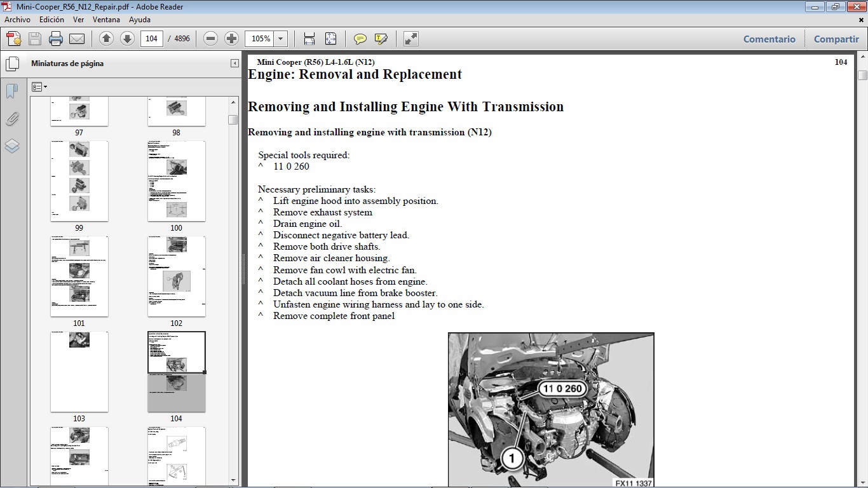Click the 'Remove exhaust system' text line
This screenshot has height=488, width=868.
coord(323,212)
